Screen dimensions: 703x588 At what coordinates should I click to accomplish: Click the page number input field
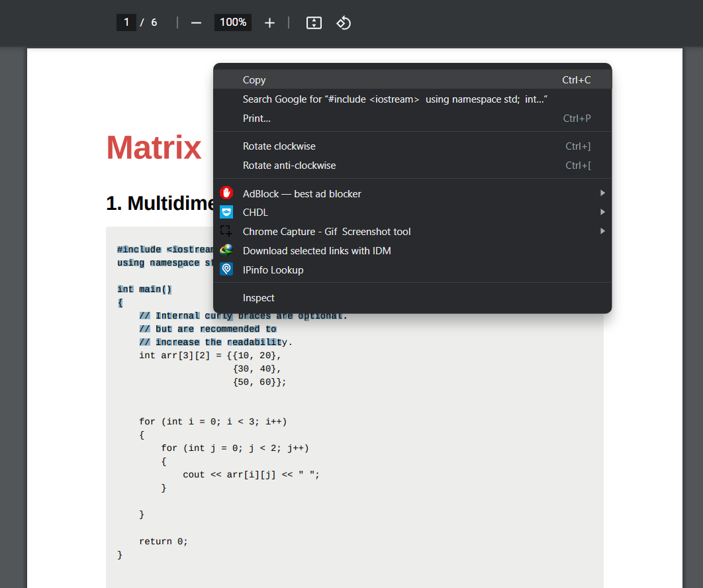(126, 23)
